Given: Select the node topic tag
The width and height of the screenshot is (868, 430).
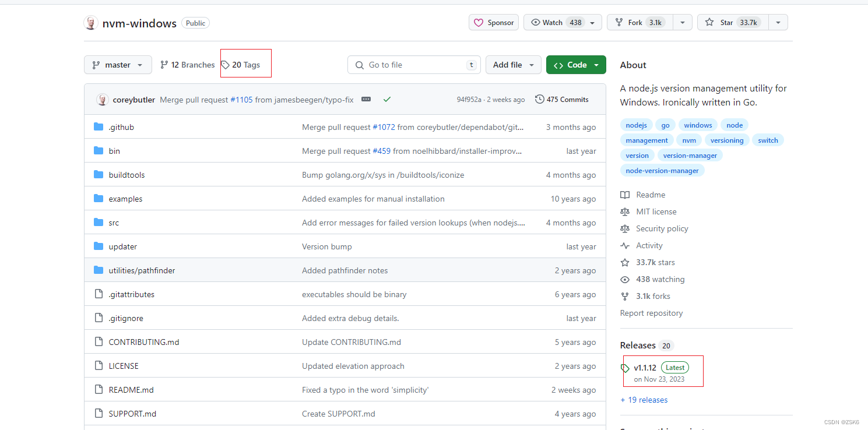Looking at the screenshot, I should pos(735,125).
